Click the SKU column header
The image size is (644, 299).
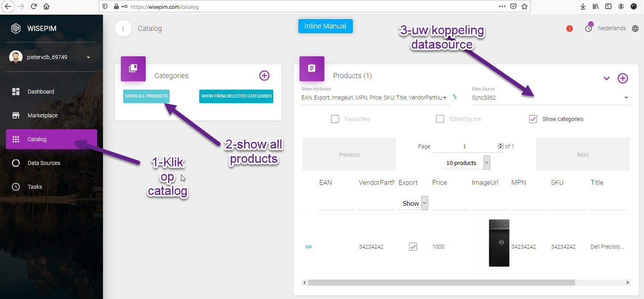click(x=557, y=182)
